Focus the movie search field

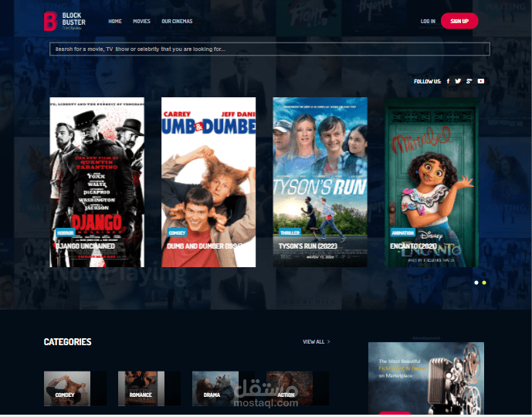point(269,49)
